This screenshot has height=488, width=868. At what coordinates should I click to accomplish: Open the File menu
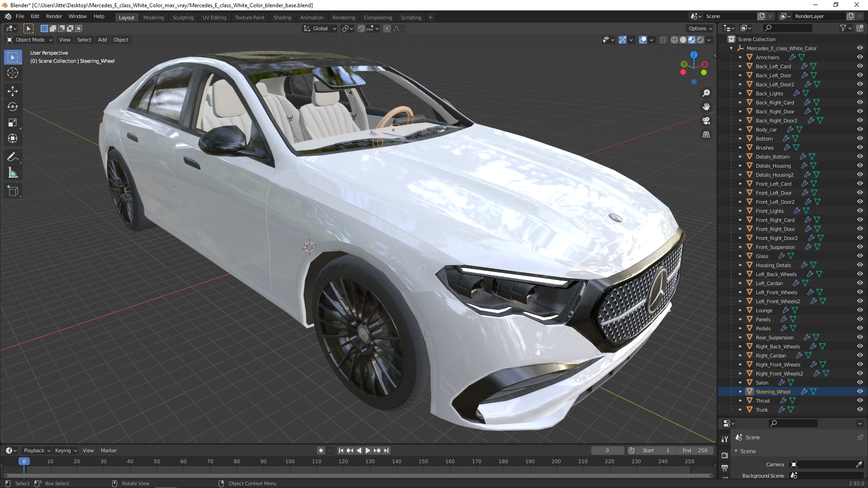pos(20,16)
